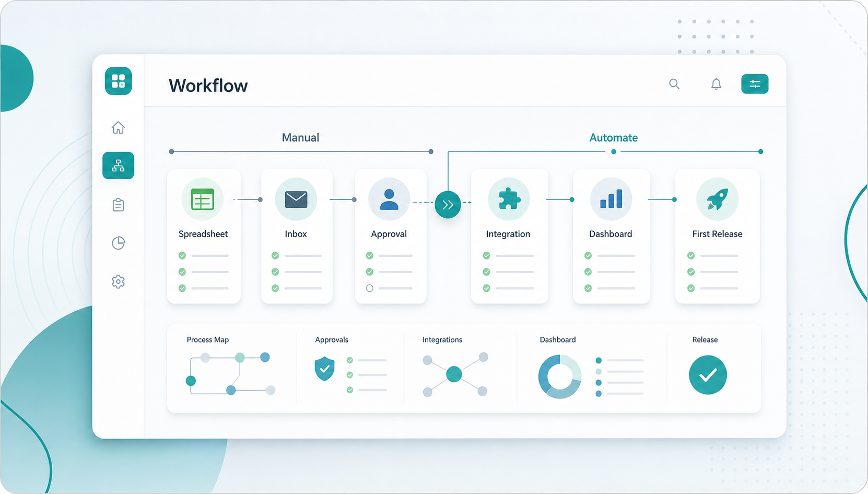
Task: Click the app logo grid icon
Action: pos(118,81)
